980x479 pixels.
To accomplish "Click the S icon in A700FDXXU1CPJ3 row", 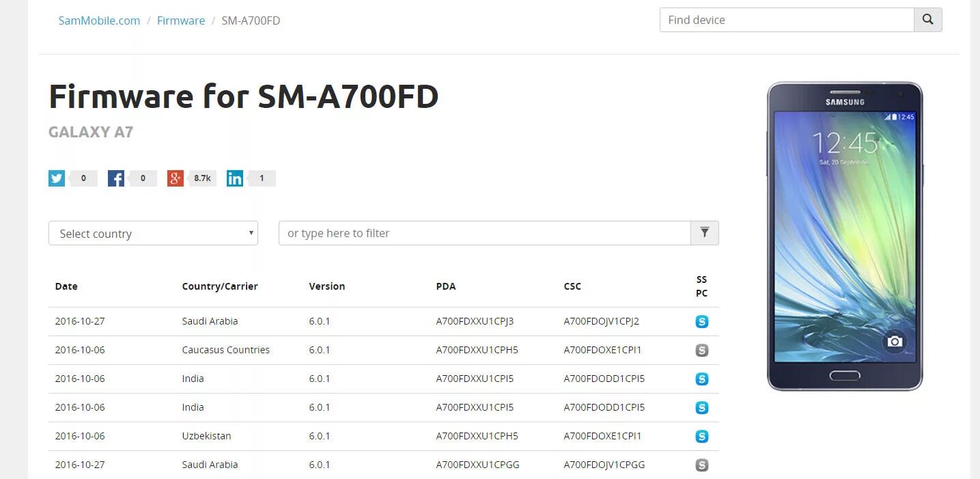I will tap(701, 322).
